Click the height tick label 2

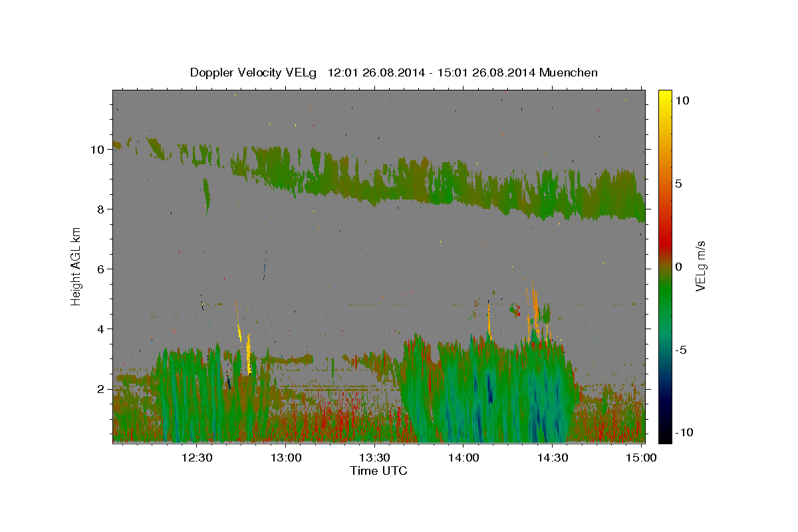(102, 389)
